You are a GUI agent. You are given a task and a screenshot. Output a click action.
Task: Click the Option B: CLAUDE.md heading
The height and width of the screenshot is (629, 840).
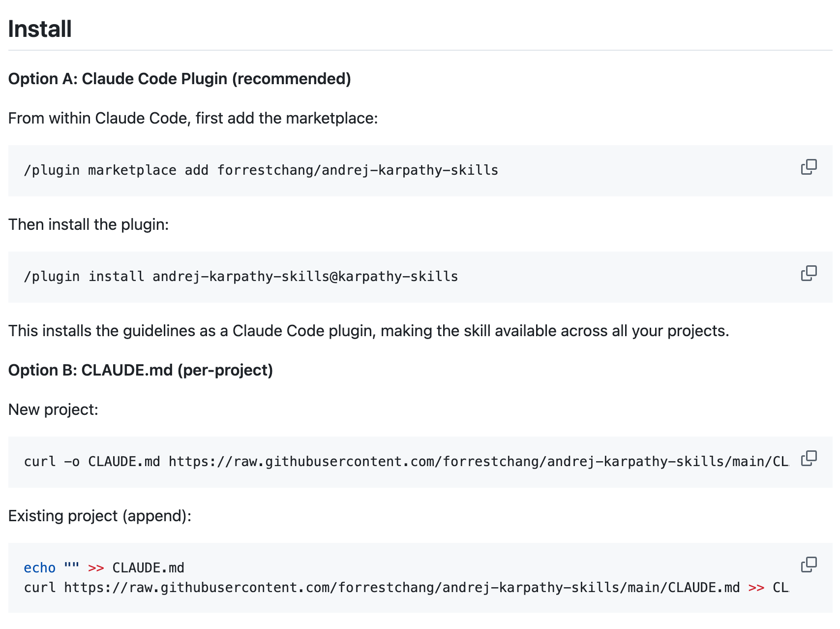pos(141,370)
